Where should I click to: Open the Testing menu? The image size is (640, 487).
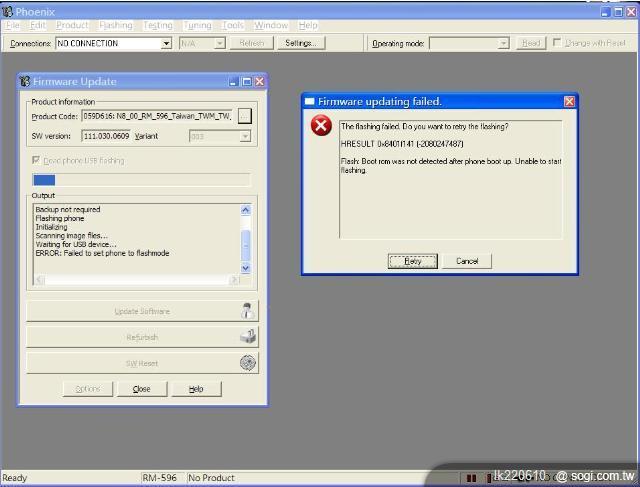[x=158, y=25]
